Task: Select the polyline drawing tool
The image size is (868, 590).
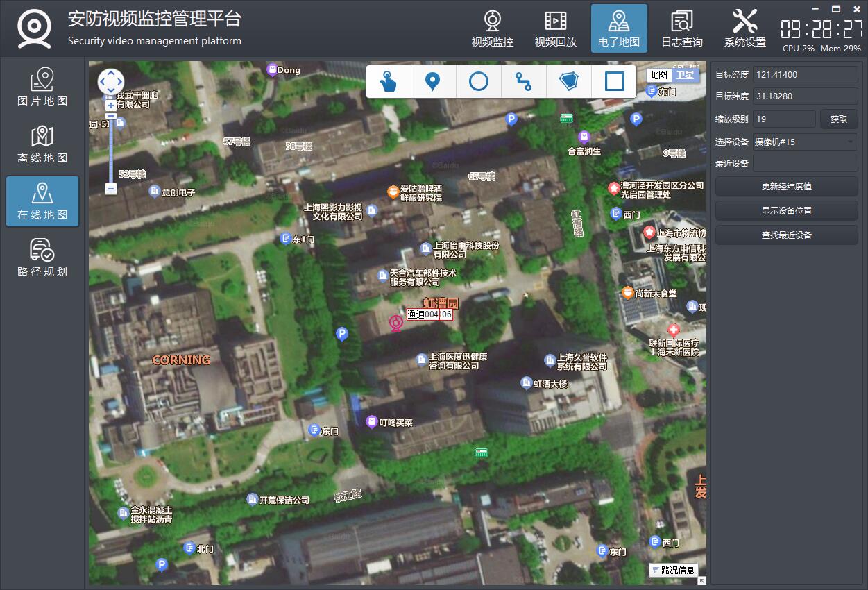Action: pyautogui.click(x=523, y=82)
